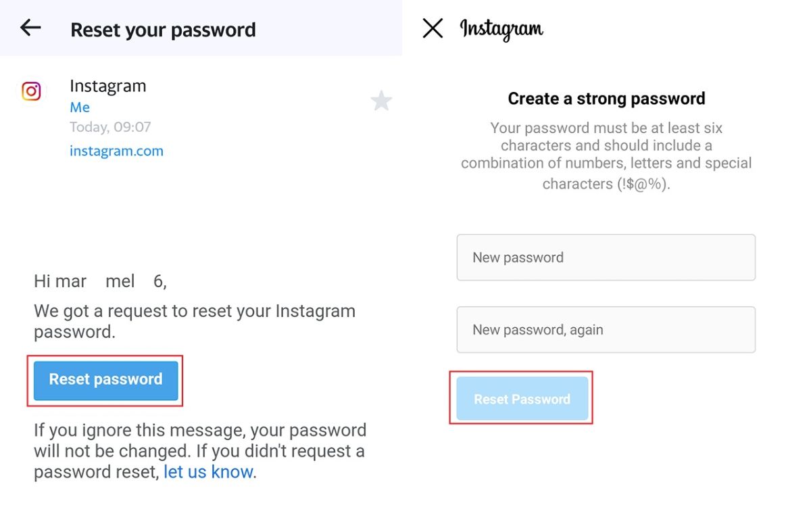Screen dimensions: 811x532
Task: Close the Instagram page with the X icon
Action: pyautogui.click(x=433, y=28)
